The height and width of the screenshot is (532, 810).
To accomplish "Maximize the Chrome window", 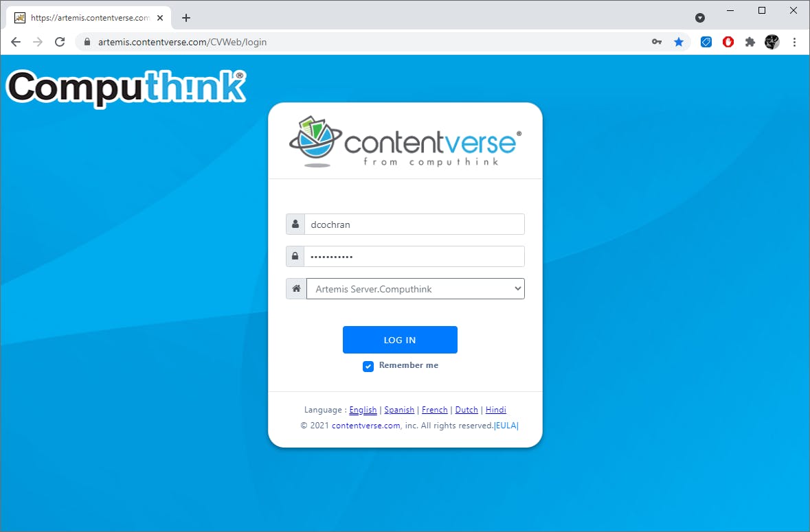I will point(762,10).
